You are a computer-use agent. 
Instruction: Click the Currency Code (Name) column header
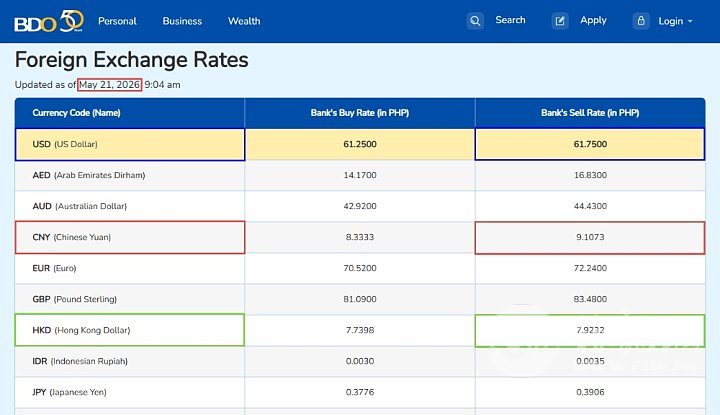point(76,113)
